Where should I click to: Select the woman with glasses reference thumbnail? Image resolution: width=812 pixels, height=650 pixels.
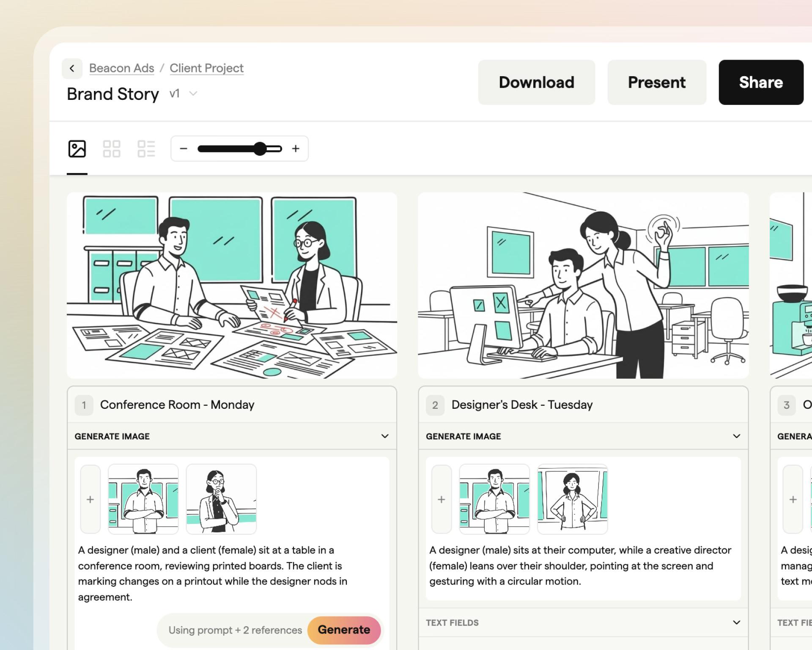click(221, 499)
